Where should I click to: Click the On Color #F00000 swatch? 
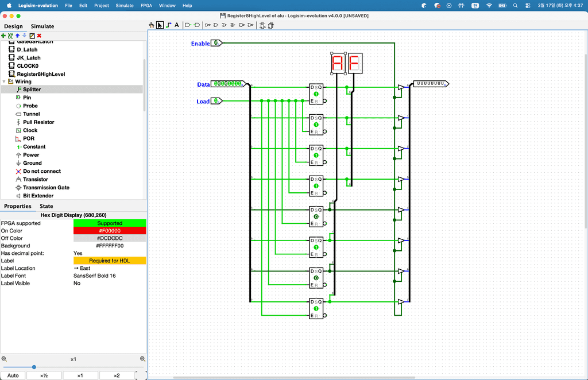(109, 231)
